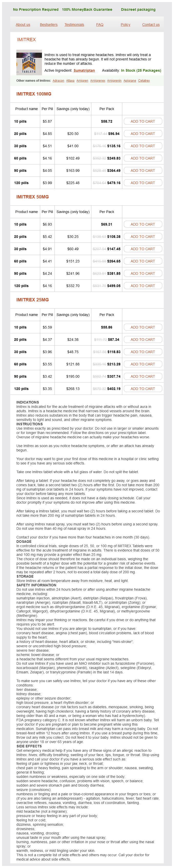Follow the Amigrenex link
The width and height of the screenshot is (174, 868).
(97, 81)
